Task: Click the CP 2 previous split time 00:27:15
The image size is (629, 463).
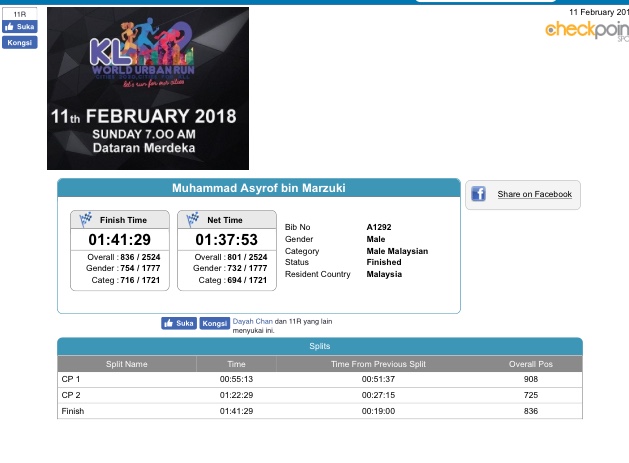Action: tap(378, 395)
